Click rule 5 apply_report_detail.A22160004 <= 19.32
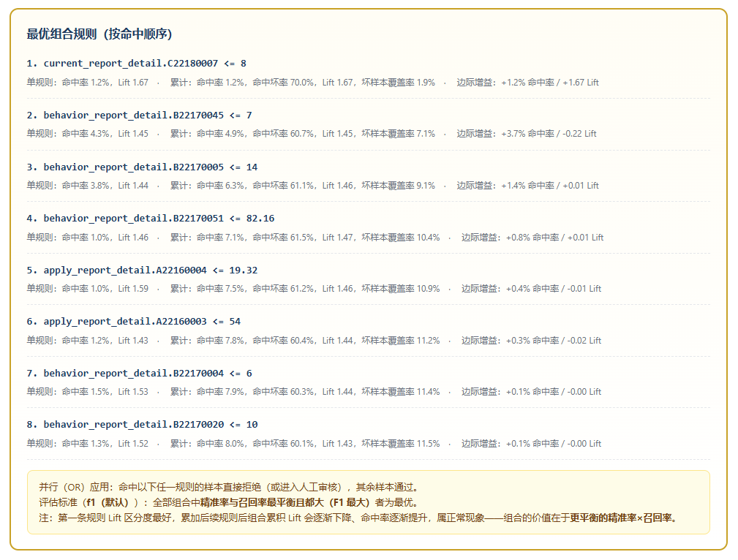This screenshot has height=560, width=738. pyautogui.click(x=142, y=270)
